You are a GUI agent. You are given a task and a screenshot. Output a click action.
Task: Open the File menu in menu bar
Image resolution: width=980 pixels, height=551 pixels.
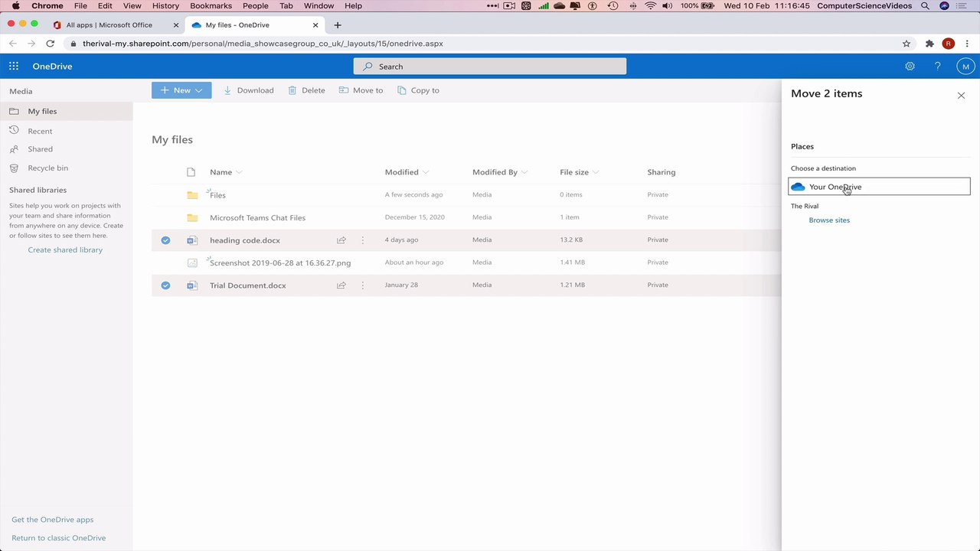coord(80,6)
